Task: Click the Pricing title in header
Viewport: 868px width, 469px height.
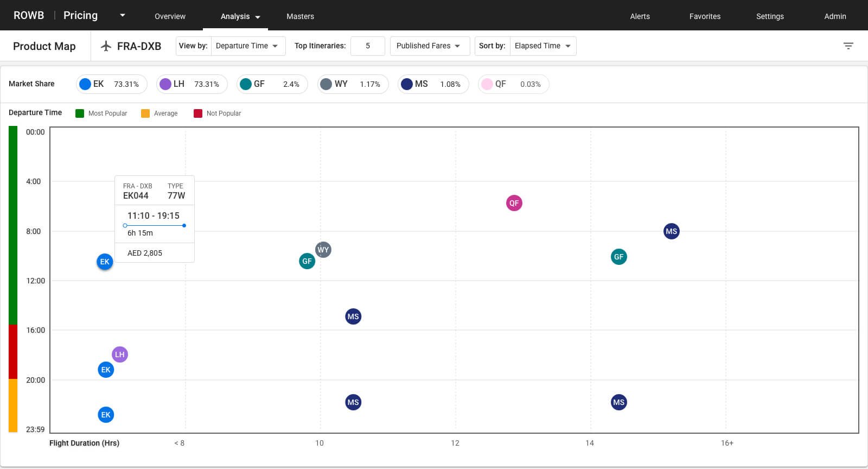Action: (80, 15)
